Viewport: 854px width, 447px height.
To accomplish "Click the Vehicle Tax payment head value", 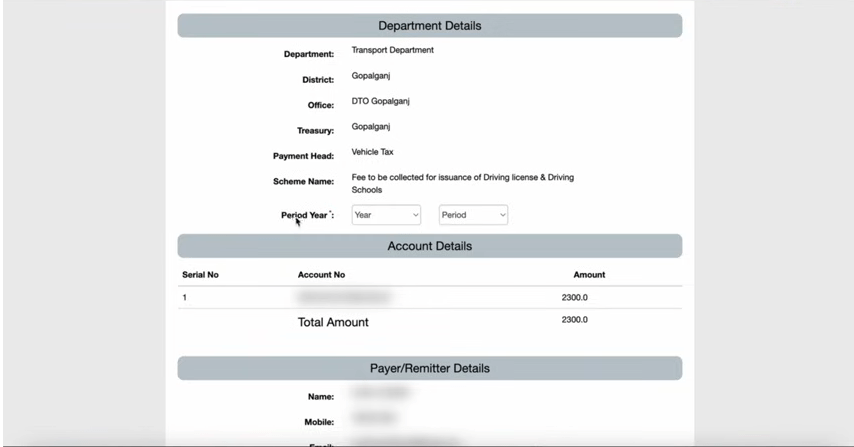I will 372,152.
